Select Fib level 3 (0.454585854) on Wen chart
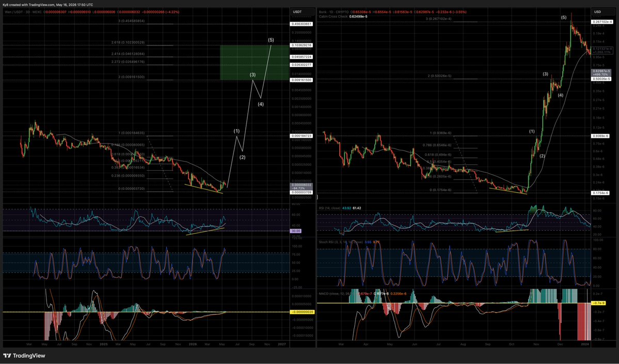The width and height of the screenshot is (619, 364). tap(132, 21)
